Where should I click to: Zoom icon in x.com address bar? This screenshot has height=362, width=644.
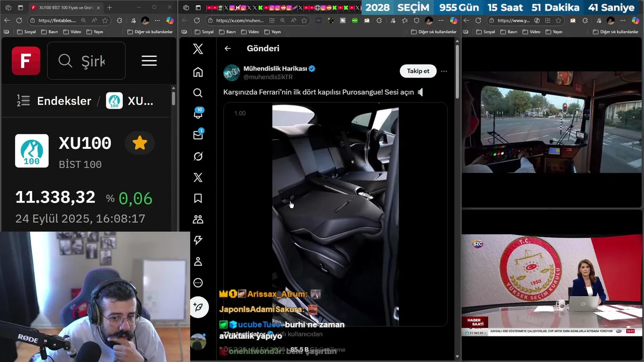(282, 21)
